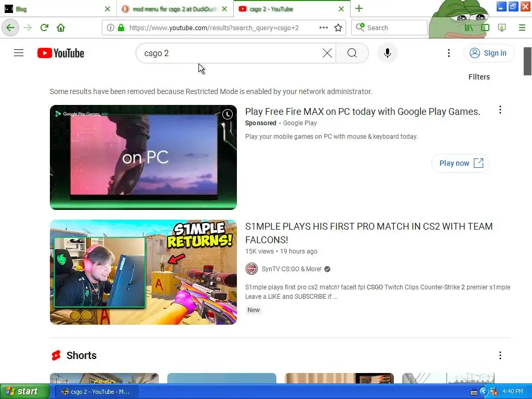
Task: Open YouTube settings three-dot menu
Action: pyautogui.click(x=448, y=53)
